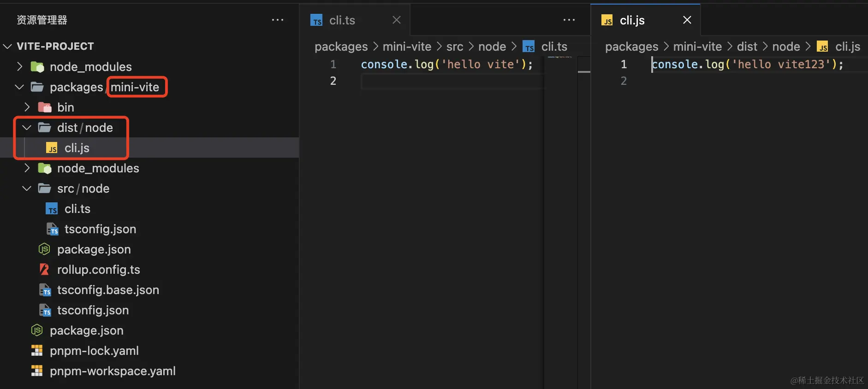Click 'node' in cli.ts breadcrumb
The width and height of the screenshot is (868, 389).
pyautogui.click(x=492, y=47)
